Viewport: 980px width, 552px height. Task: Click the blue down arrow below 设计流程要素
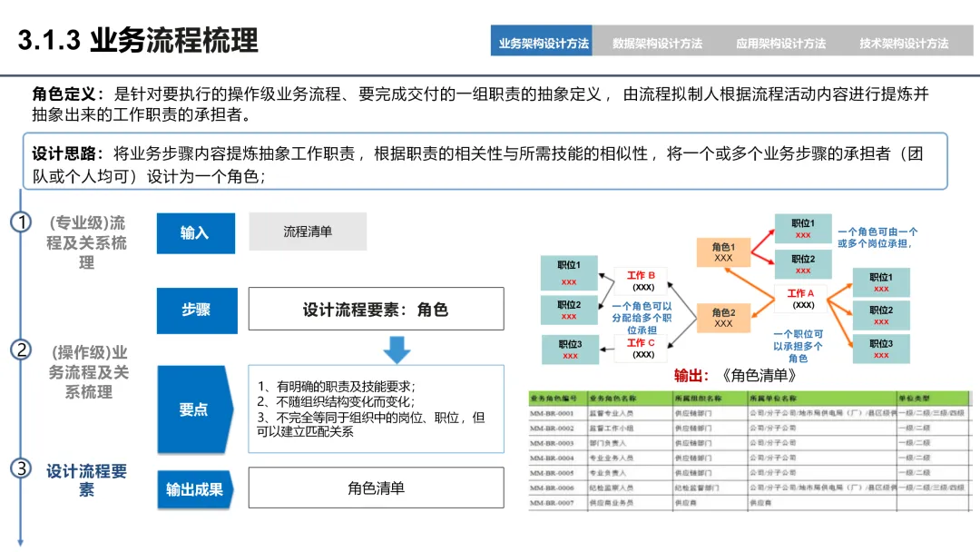click(x=397, y=350)
